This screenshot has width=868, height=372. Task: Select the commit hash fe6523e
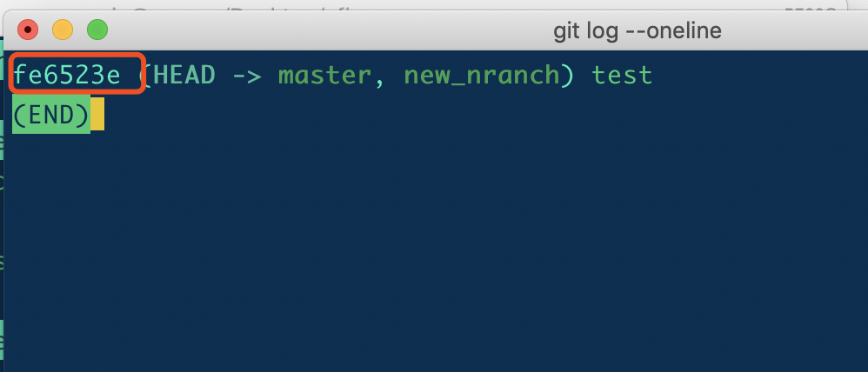(x=66, y=75)
